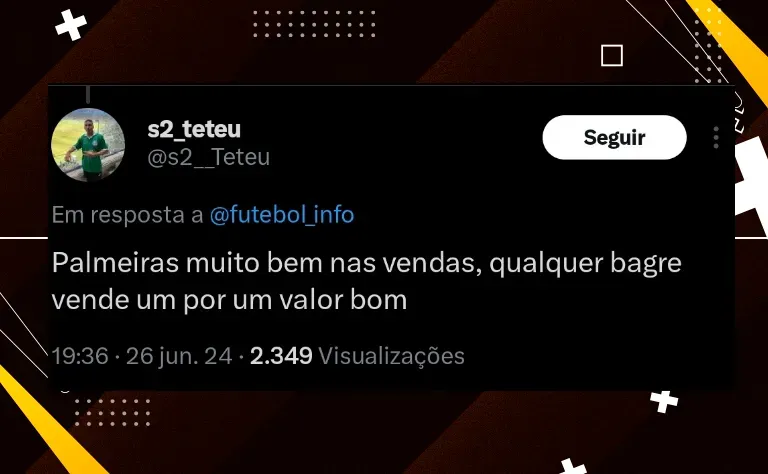This screenshot has width=768, height=474.
Task: Click the 2.349 view count number
Action: click(x=281, y=356)
